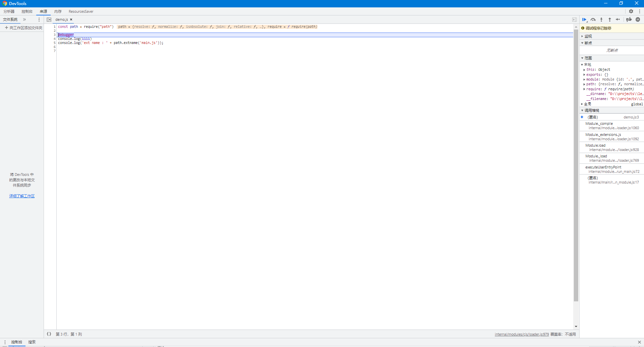644x347 pixels.
Task: Open the ResourcesSaver tab
Action: 81,11
